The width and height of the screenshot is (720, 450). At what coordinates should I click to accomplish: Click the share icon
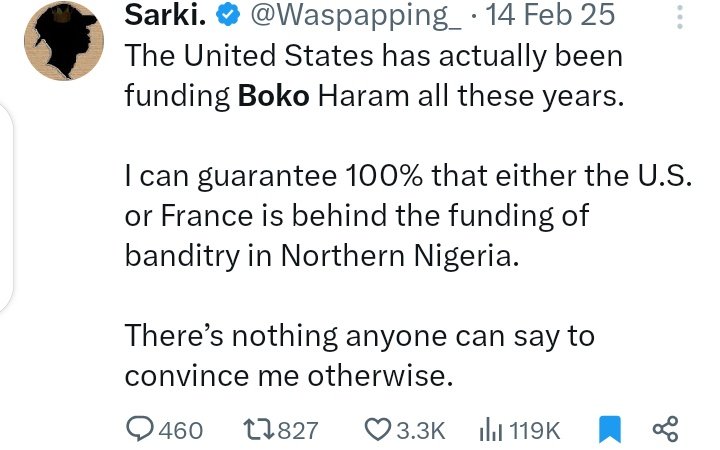(x=665, y=429)
